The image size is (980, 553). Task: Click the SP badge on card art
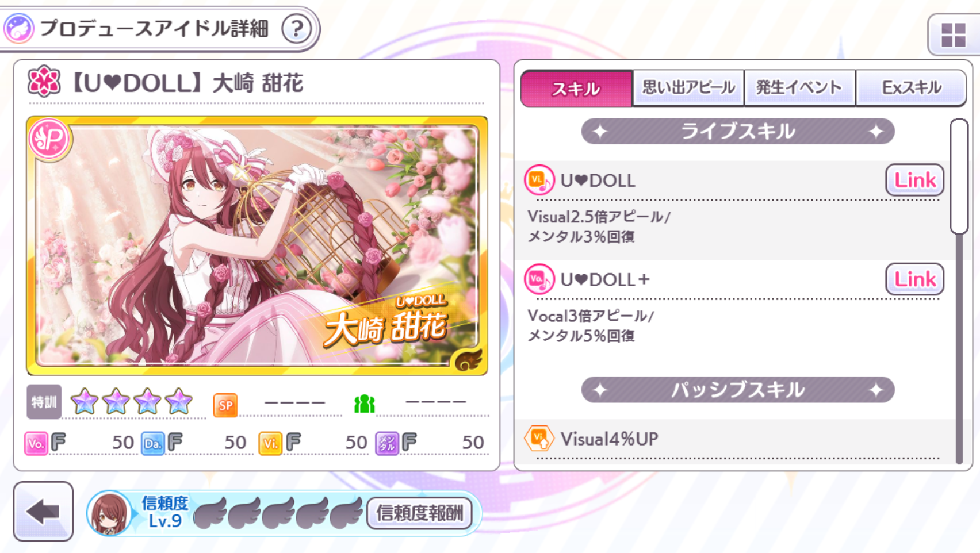tap(49, 139)
